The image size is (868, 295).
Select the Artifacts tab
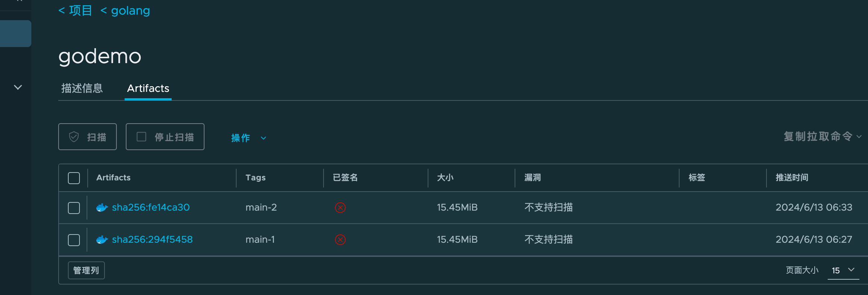click(148, 88)
